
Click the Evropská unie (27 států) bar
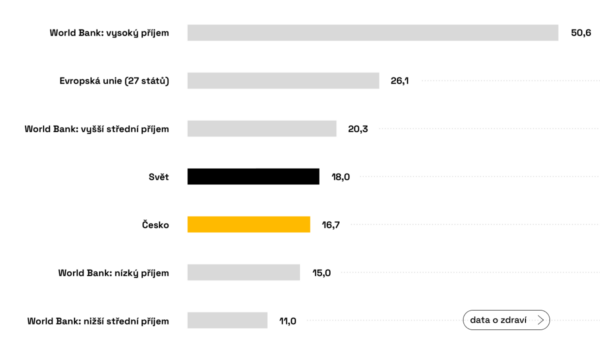[283, 81]
